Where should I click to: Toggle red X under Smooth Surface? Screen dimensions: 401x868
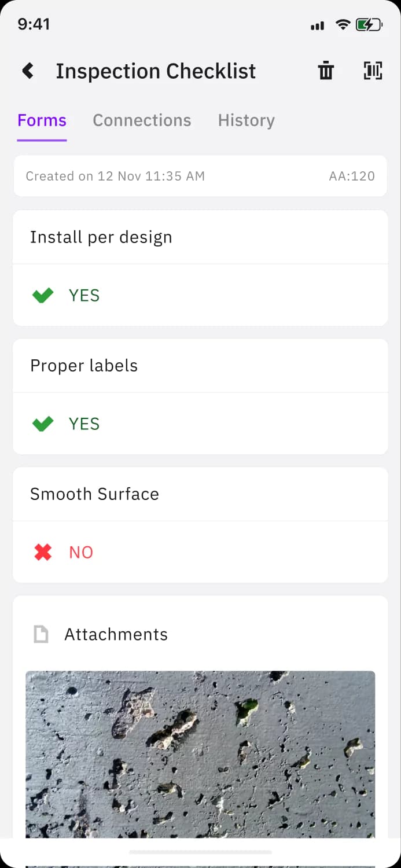[x=43, y=553]
